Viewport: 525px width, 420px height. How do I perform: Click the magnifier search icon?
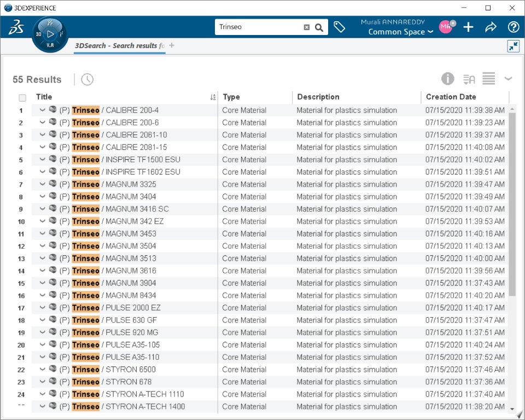point(319,27)
